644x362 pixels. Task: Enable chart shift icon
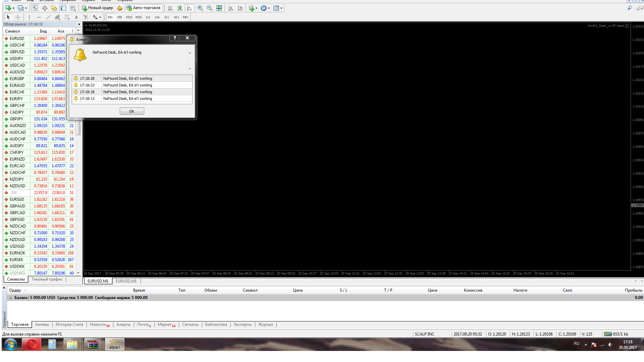240,8
